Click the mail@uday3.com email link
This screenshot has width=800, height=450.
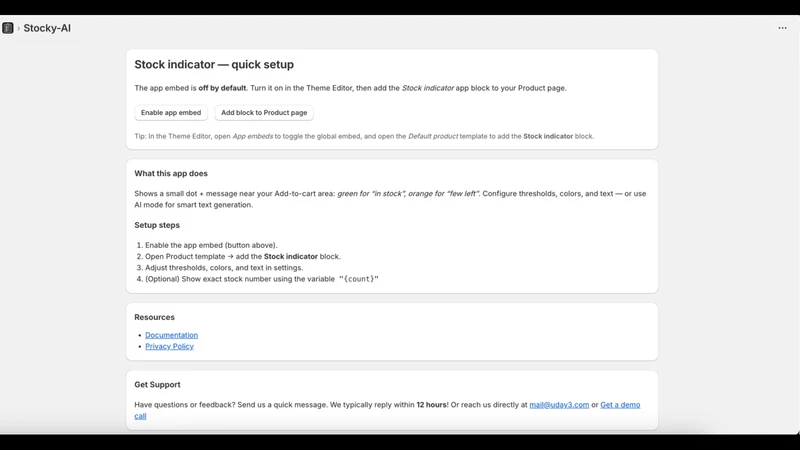[559, 405]
